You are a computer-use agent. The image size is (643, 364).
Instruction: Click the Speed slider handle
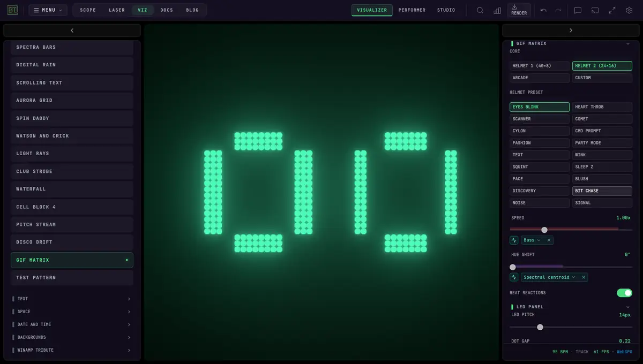(x=544, y=230)
